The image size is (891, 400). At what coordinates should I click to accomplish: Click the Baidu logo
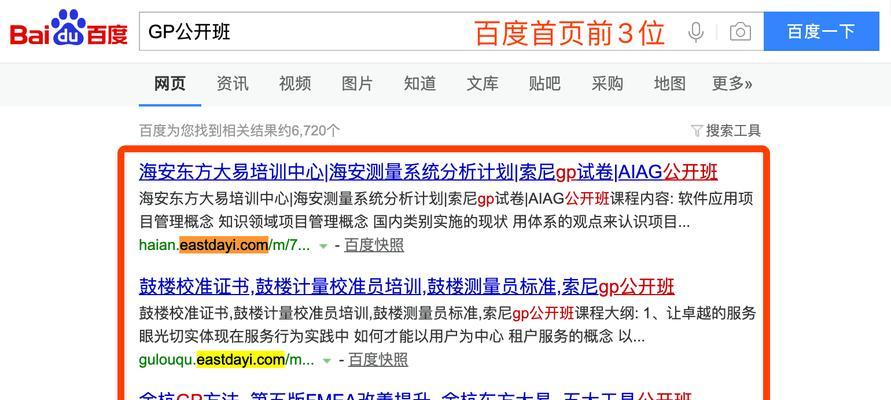click(69, 28)
